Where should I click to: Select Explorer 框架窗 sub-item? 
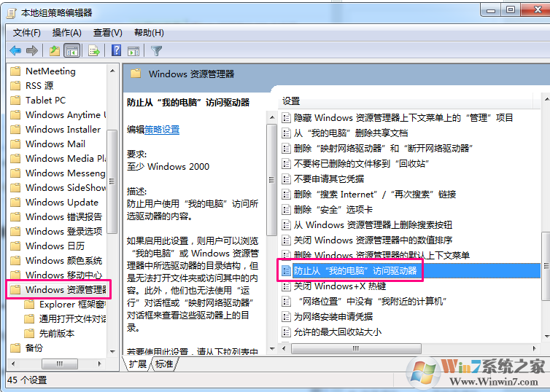(73, 305)
